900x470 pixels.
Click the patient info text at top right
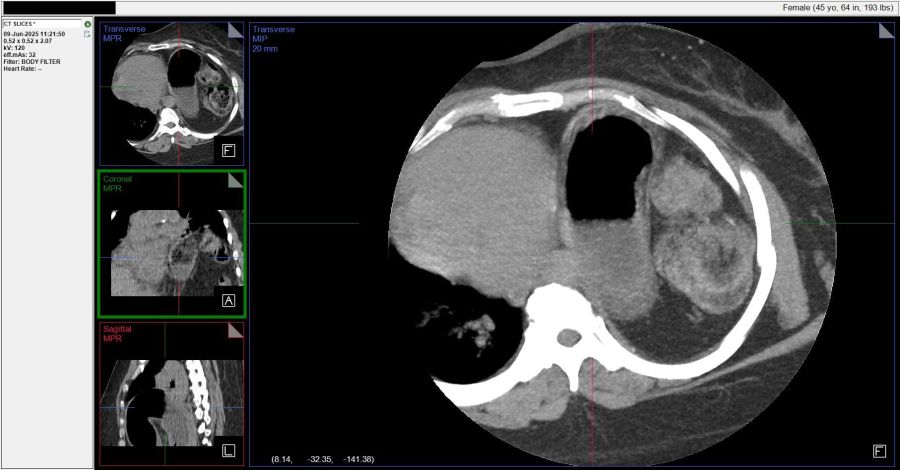(838, 7)
